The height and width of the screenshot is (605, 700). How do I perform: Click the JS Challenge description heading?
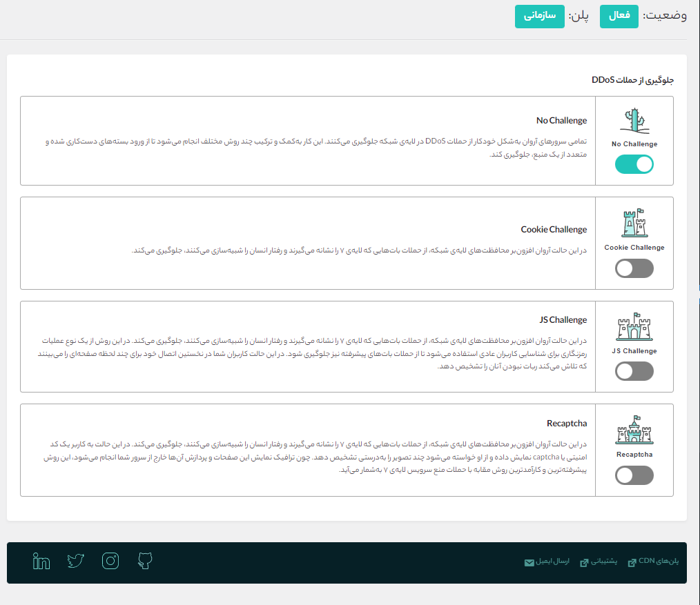563,320
